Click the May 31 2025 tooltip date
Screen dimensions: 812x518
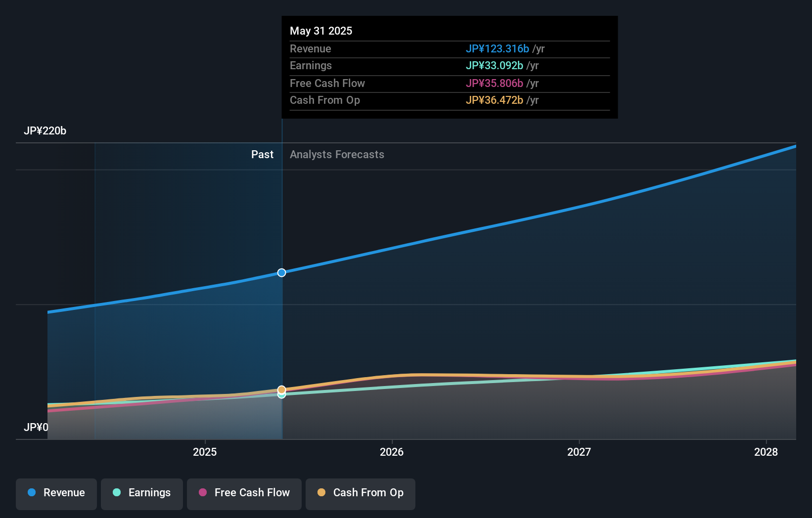pos(321,31)
